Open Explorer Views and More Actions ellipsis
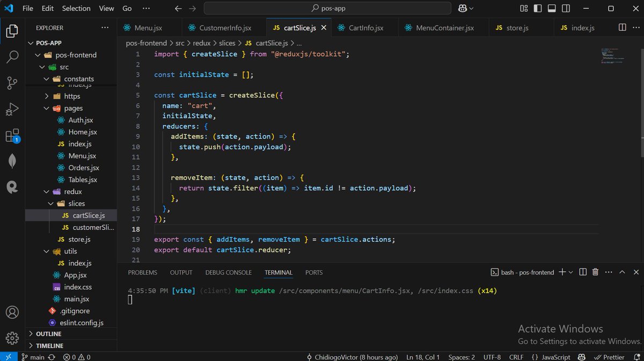 click(105, 28)
